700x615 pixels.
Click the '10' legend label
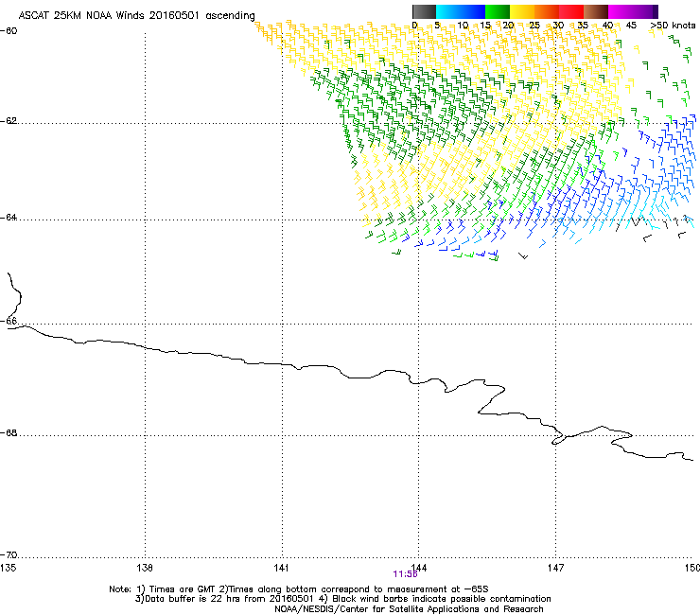coord(463,26)
